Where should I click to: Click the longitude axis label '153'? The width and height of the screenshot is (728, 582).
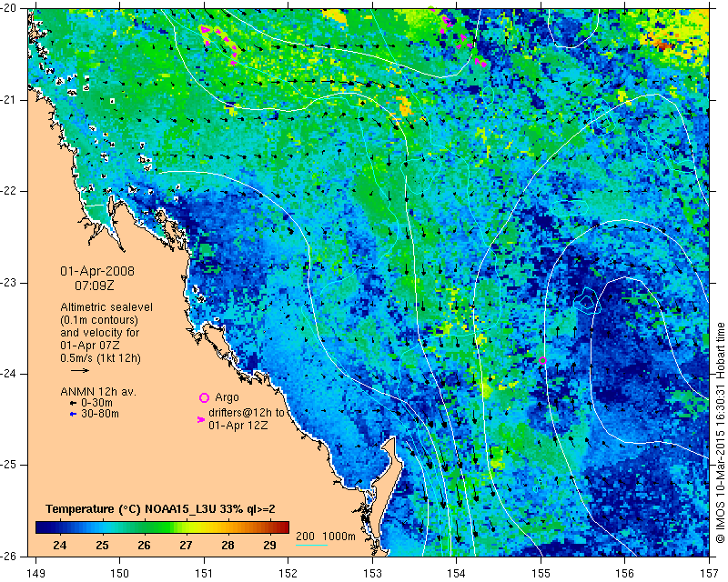tap(373, 574)
